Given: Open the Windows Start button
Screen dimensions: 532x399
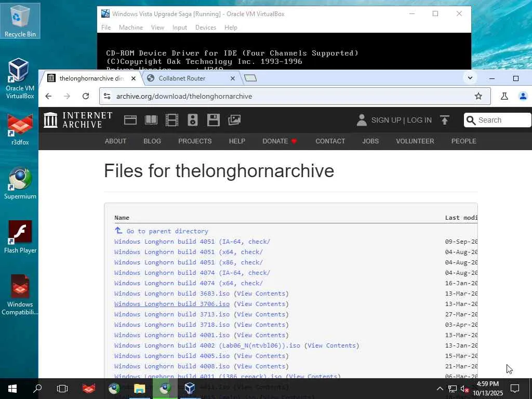Looking at the screenshot, I should (x=12, y=389).
